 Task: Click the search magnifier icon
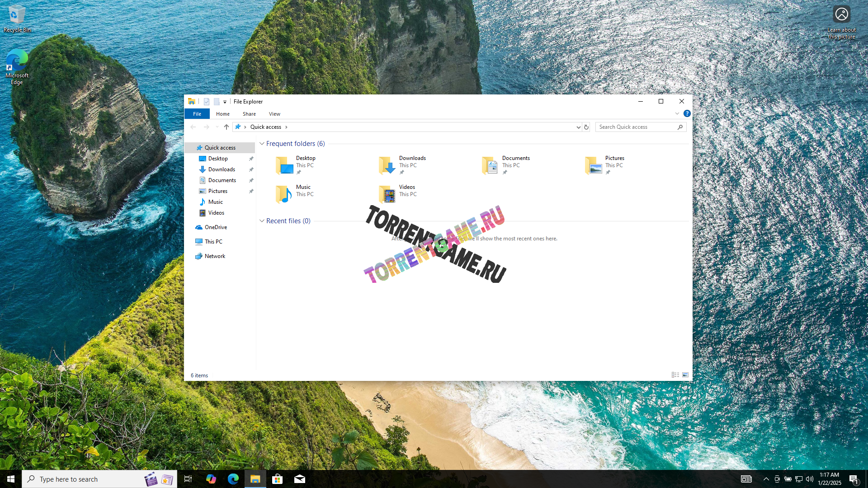[680, 127]
